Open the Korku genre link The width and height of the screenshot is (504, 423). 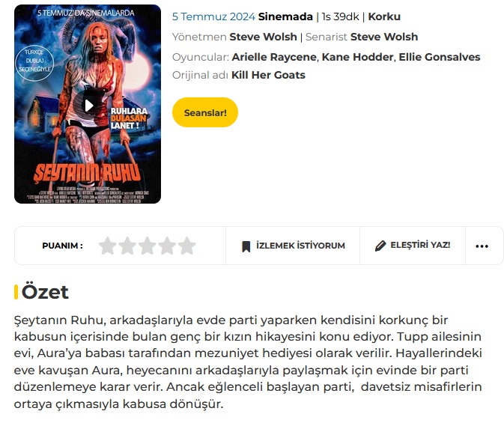[x=384, y=16]
